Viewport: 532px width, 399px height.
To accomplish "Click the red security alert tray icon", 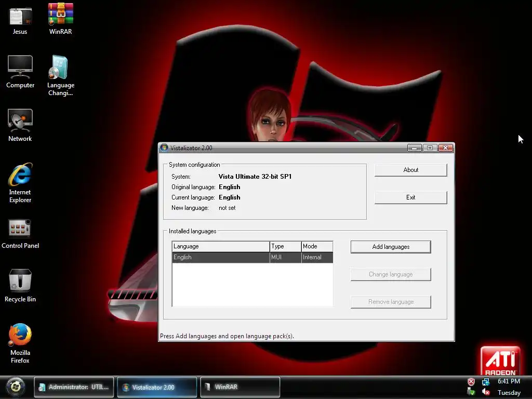I will tap(471, 382).
